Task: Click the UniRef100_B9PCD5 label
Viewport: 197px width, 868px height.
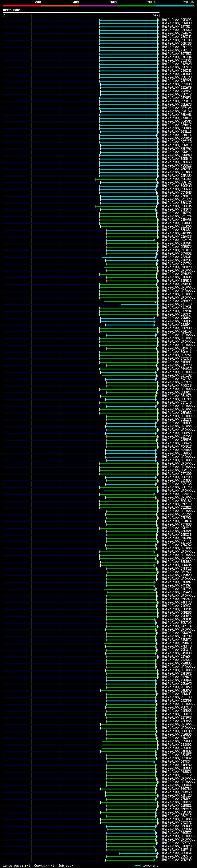Action: (x=176, y=206)
